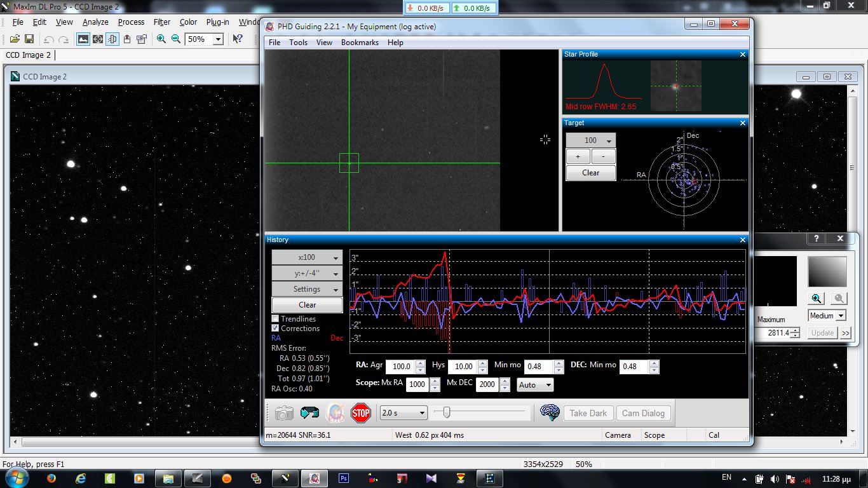Open the Bookmarks menu in PHD Guiding
This screenshot has width=868, height=488.
(360, 43)
